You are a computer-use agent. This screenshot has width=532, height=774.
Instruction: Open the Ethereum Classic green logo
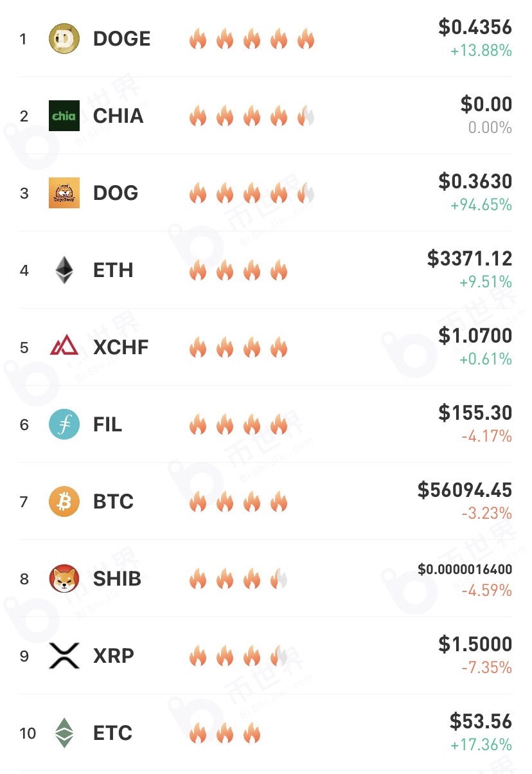[x=64, y=733]
